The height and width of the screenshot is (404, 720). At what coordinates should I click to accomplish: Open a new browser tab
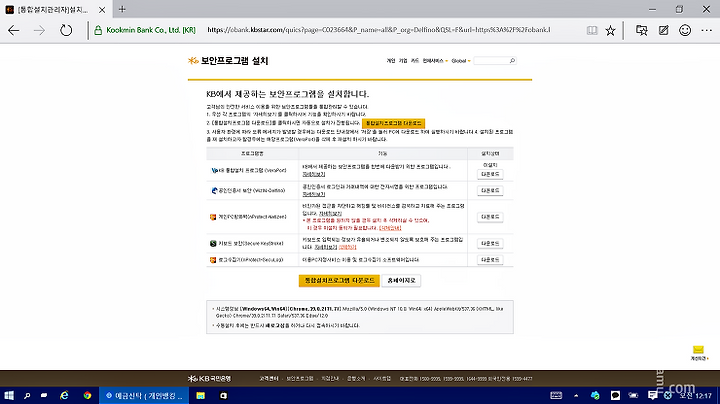122,9
